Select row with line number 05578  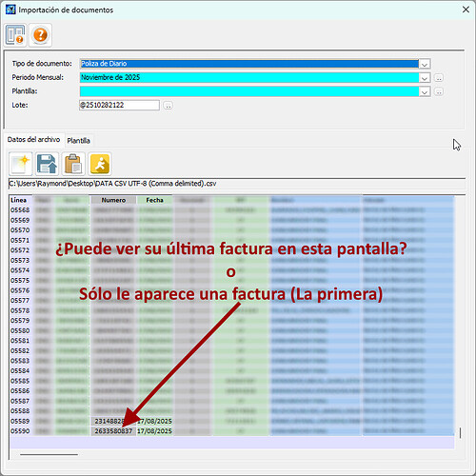click(231, 310)
